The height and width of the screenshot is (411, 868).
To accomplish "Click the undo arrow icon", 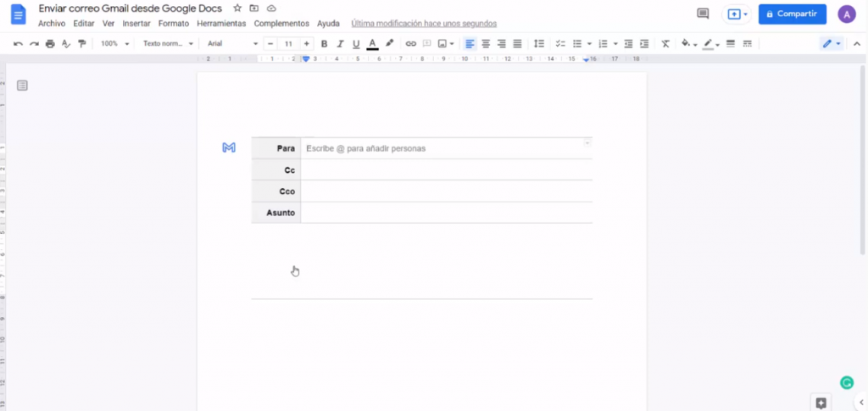I will point(19,43).
